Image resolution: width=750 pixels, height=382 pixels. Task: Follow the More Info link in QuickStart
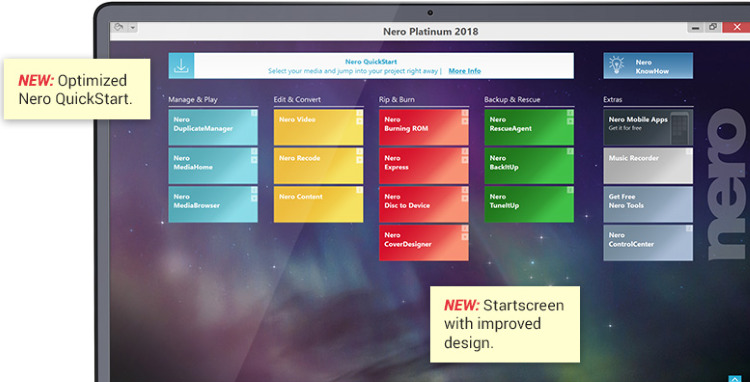464,71
